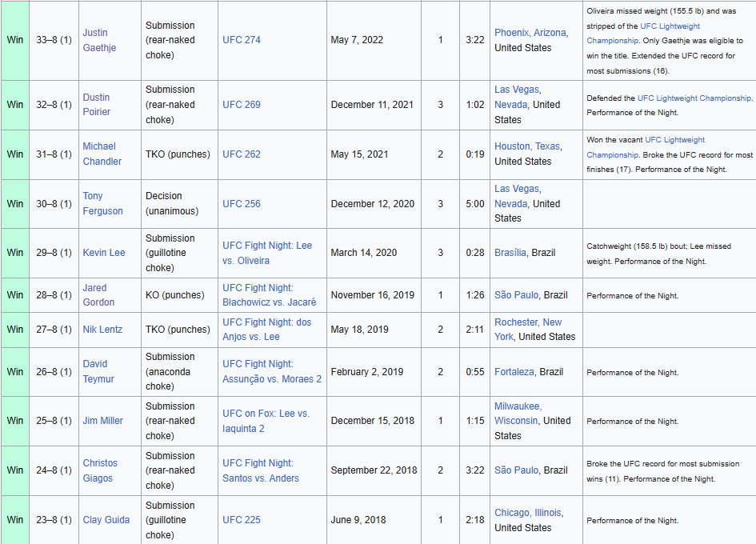The height and width of the screenshot is (544, 756).
Task: Open UFC Fight Night: Błachowicz vs. Jacaré
Action: 269,295
